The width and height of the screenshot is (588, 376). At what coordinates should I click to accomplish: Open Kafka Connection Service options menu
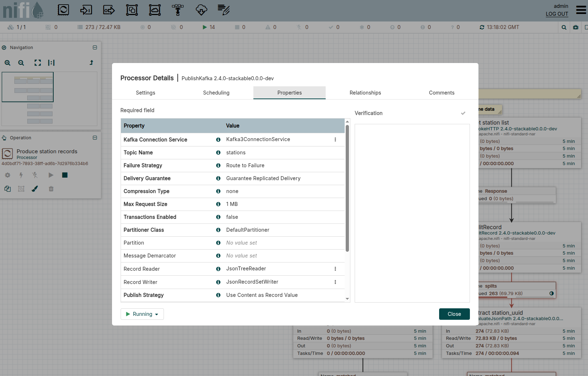click(335, 140)
